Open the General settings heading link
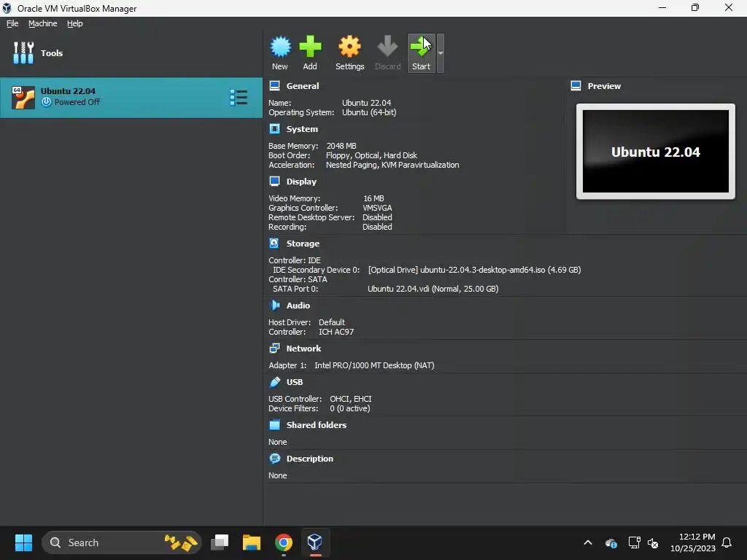Image resolution: width=747 pixels, height=560 pixels. [x=303, y=86]
